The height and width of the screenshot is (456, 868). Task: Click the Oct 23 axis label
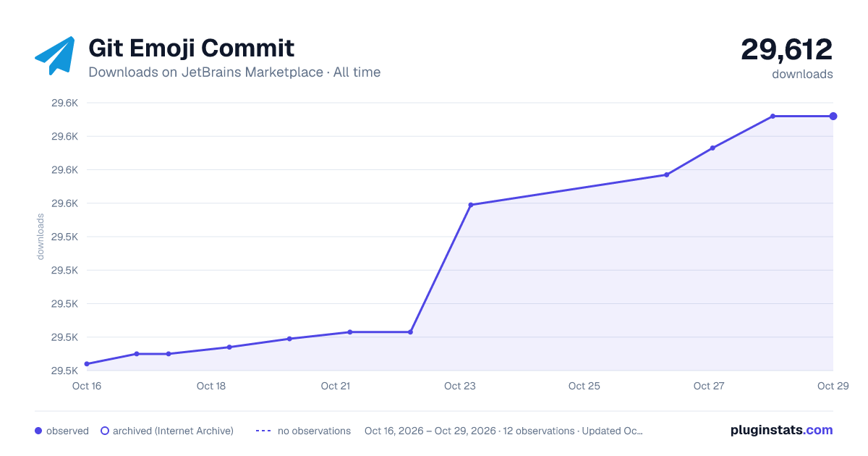click(460, 386)
